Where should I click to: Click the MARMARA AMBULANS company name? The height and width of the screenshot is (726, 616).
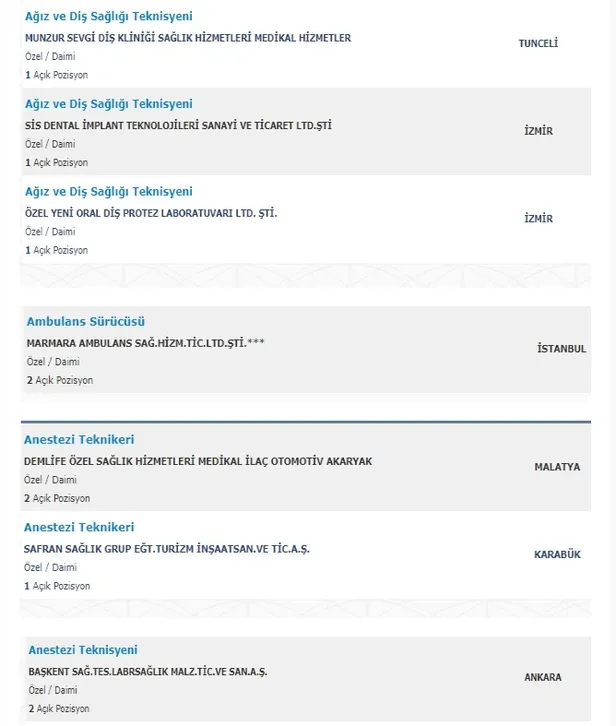146,342
